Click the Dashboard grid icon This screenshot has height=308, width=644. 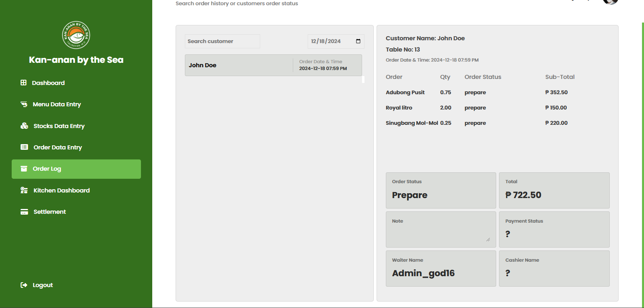[24, 83]
